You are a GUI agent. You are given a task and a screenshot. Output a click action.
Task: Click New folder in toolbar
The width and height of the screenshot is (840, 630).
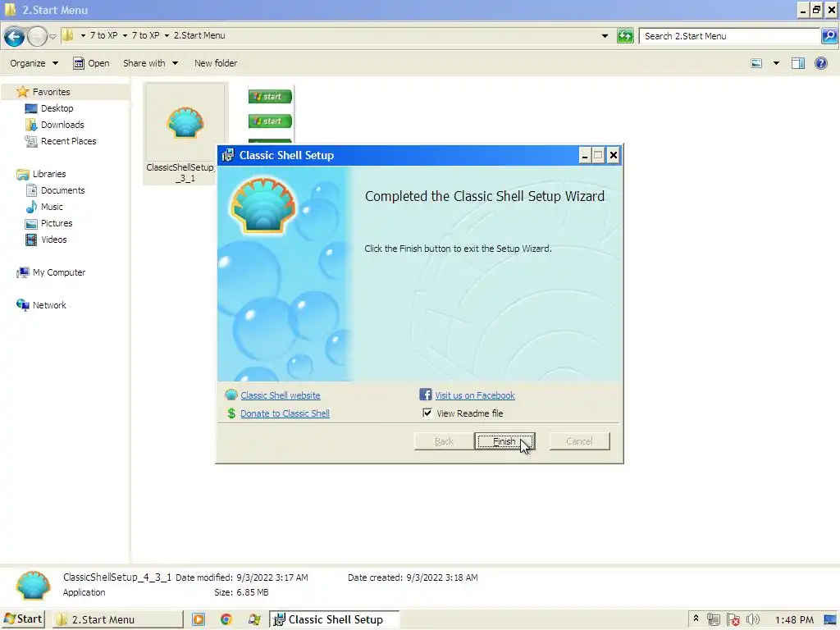pyautogui.click(x=216, y=63)
